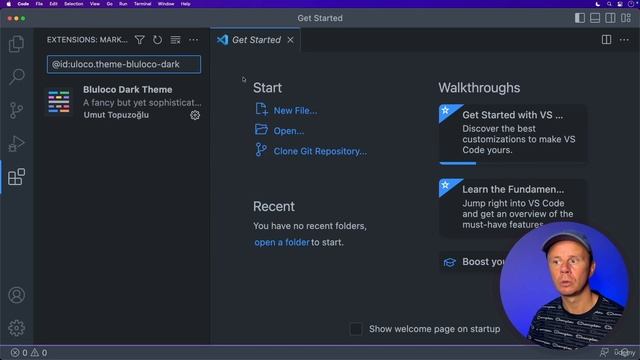The width and height of the screenshot is (640, 360).
Task: Click the warnings triangle in status bar
Action: point(35,353)
